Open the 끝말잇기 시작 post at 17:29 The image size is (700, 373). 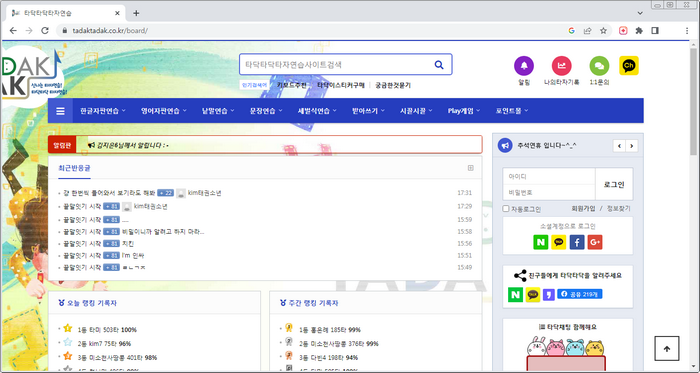(82, 207)
